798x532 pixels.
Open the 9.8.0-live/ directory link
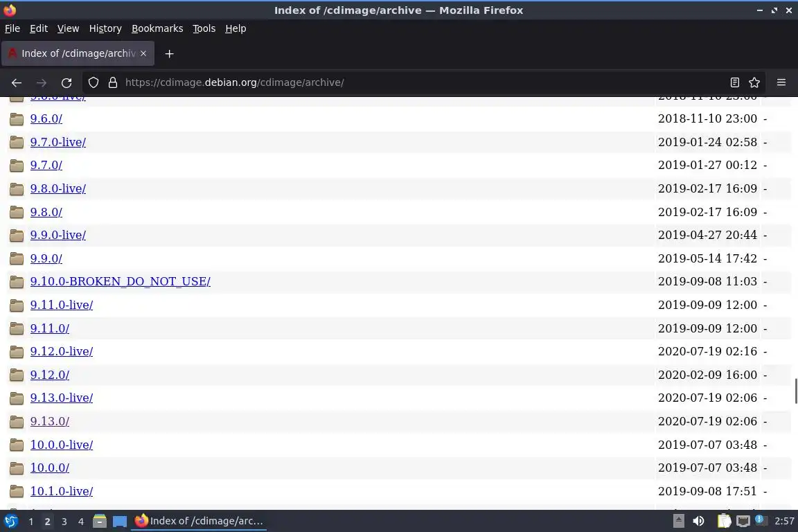[58, 188]
